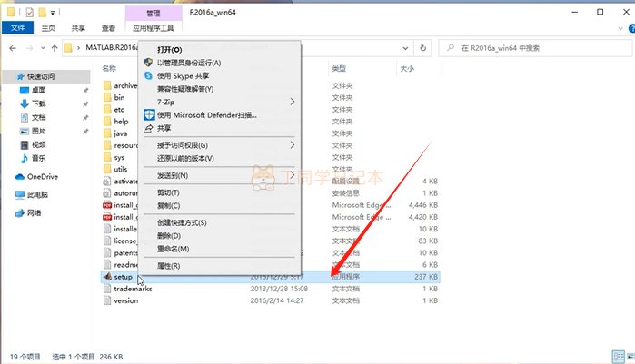Select the archives folder icon

coord(107,85)
